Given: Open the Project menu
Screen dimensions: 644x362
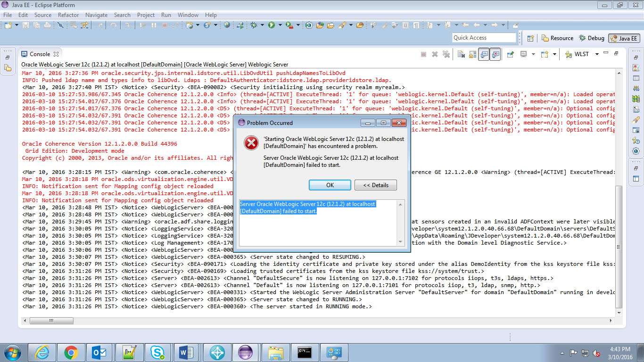Looking at the screenshot, I should [x=146, y=15].
